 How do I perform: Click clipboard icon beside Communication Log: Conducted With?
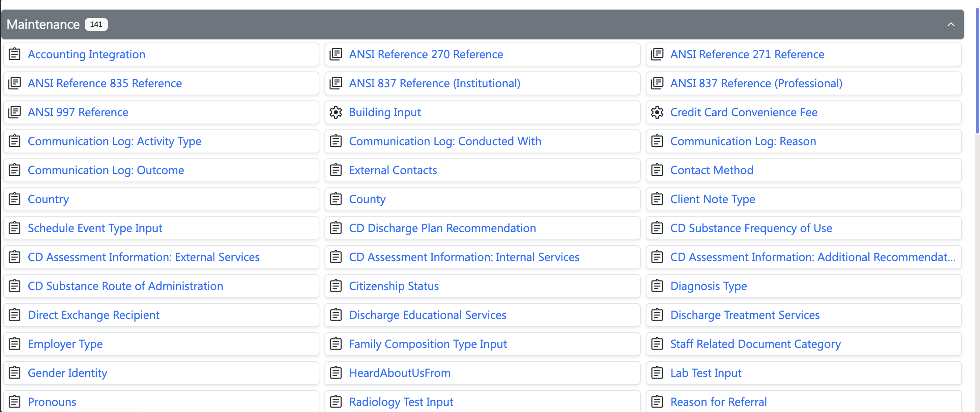click(336, 141)
